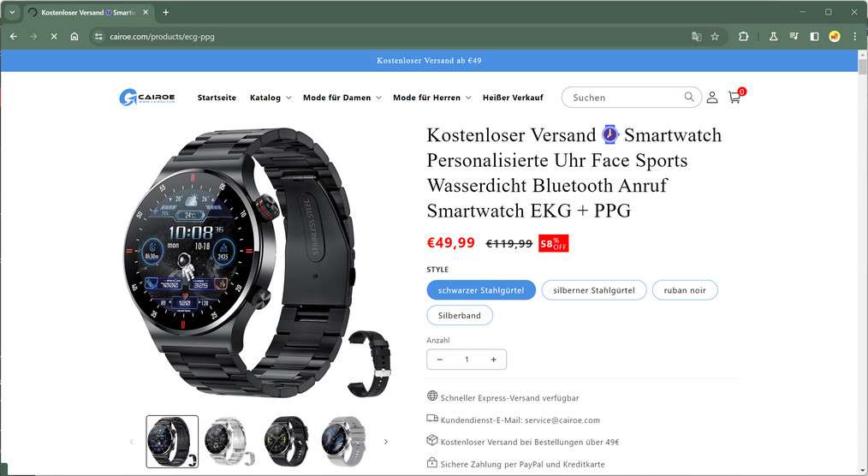The height and width of the screenshot is (476, 868).
Task: Show next thumbnails with the right arrow
Action: click(x=386, y=442)
